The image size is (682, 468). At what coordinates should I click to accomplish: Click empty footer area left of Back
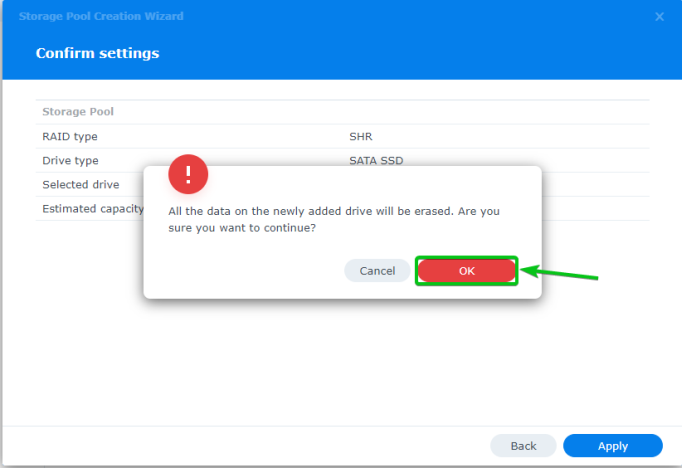[250, 446]
